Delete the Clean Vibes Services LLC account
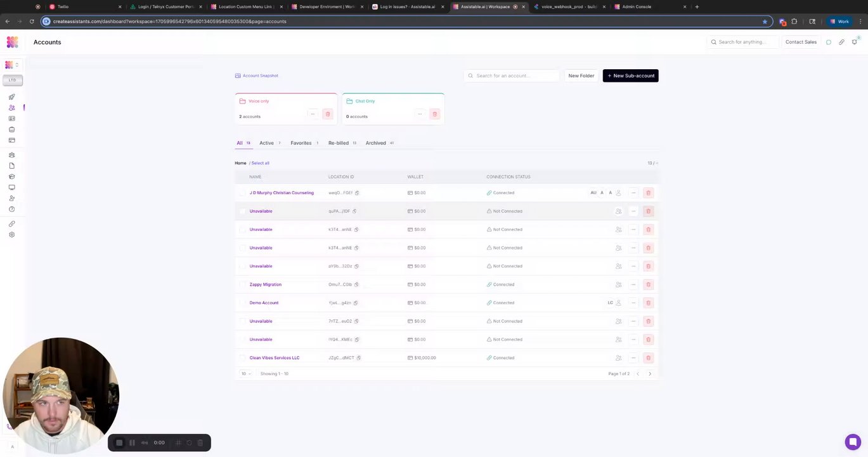 click(x=648, y=358)
